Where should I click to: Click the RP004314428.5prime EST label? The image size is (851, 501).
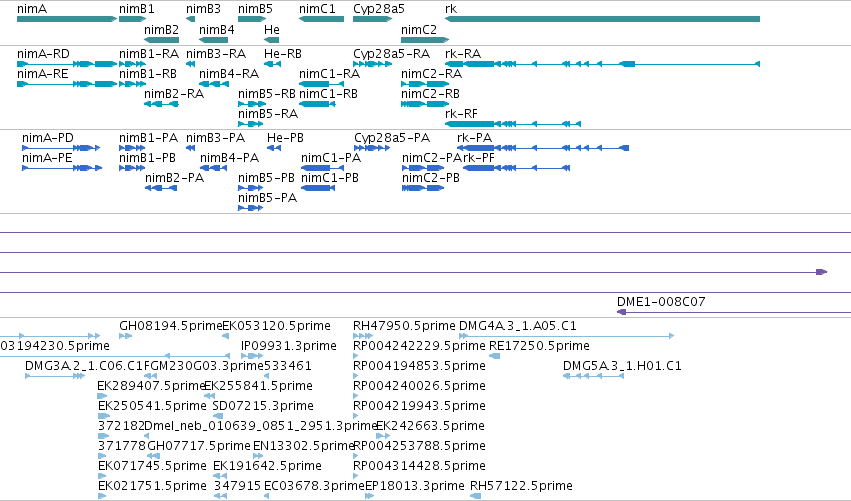(419, 466)
